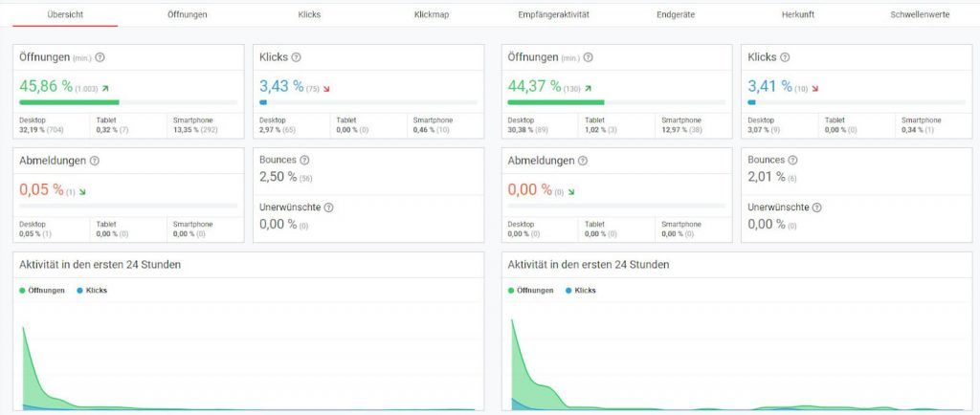The height and width of the screenshot is (415, 980).
Task: Toggle Klicks legend in left activity chart
Action: pyautogui.click(x=93, y=290)
